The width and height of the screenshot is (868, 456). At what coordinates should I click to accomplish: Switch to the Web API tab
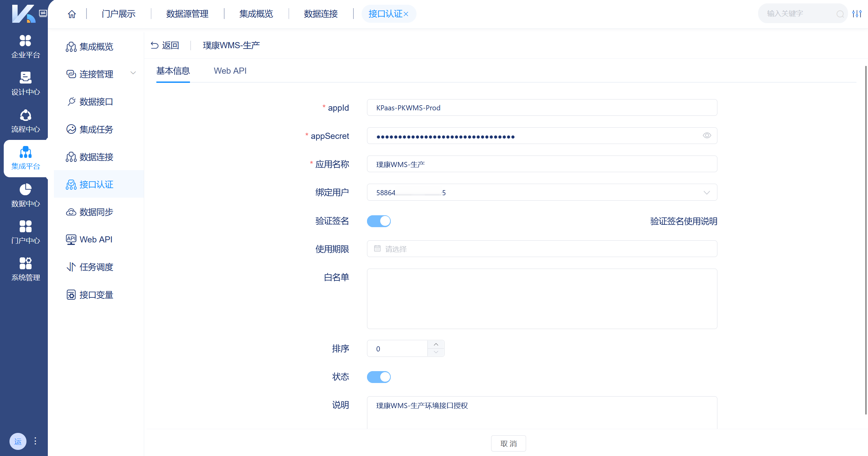(x=230, y=71)
